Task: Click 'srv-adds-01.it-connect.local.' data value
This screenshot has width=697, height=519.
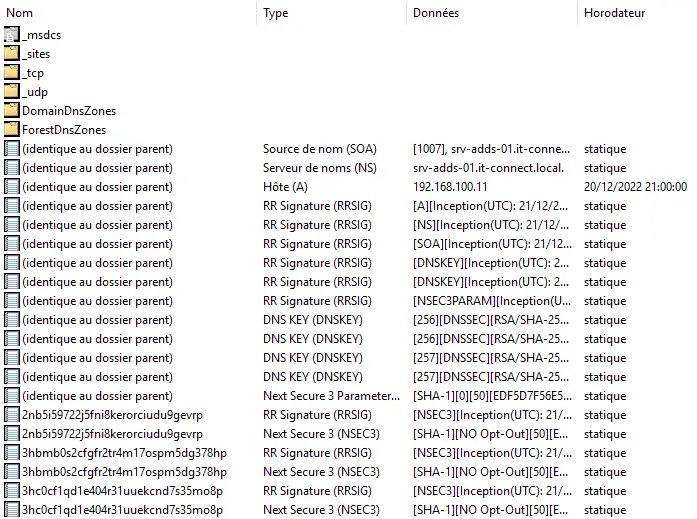Action: 488,168
